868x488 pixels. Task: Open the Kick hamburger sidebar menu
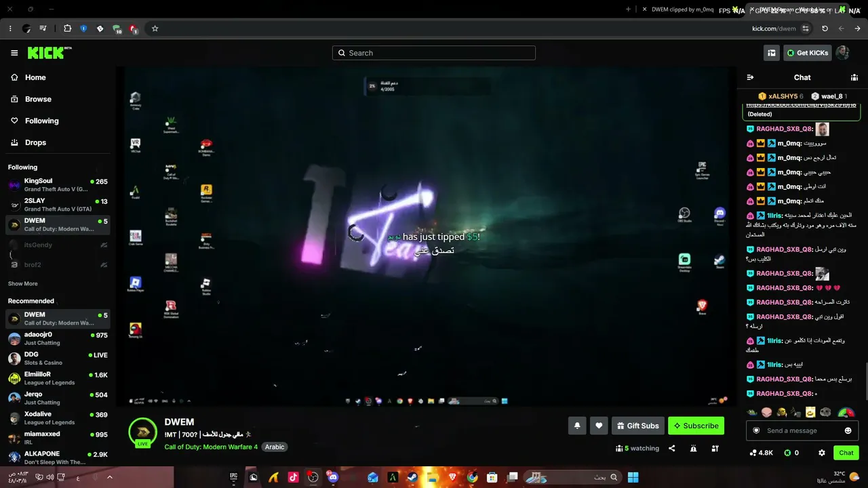14,53
